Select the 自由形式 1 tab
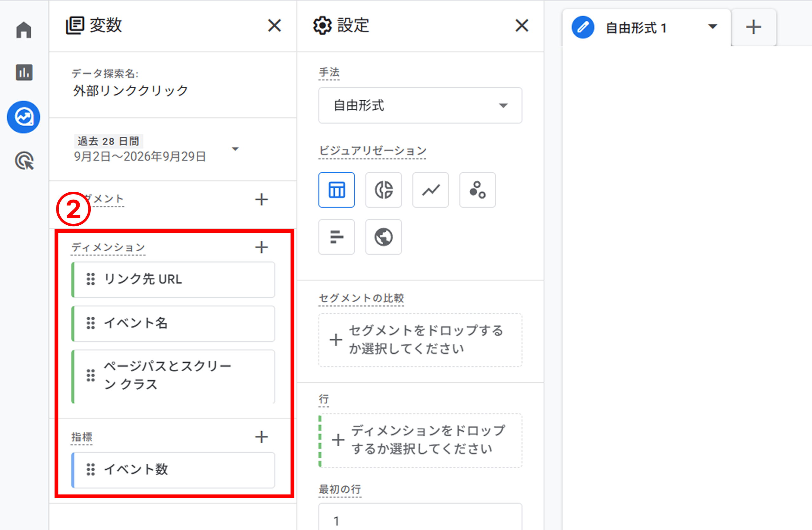This screenshot has width=812, height=530. click(646, 27)
